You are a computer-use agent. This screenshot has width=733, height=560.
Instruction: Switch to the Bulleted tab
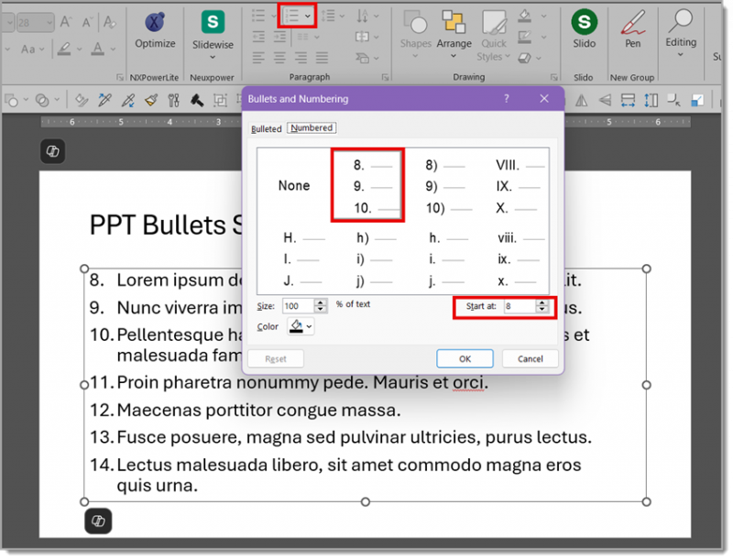(267, 127)
